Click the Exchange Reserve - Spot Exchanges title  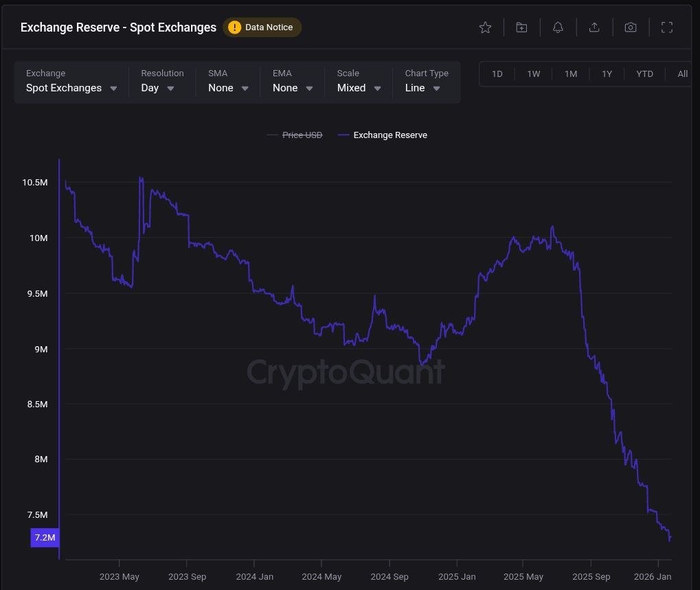pos(117,27)
